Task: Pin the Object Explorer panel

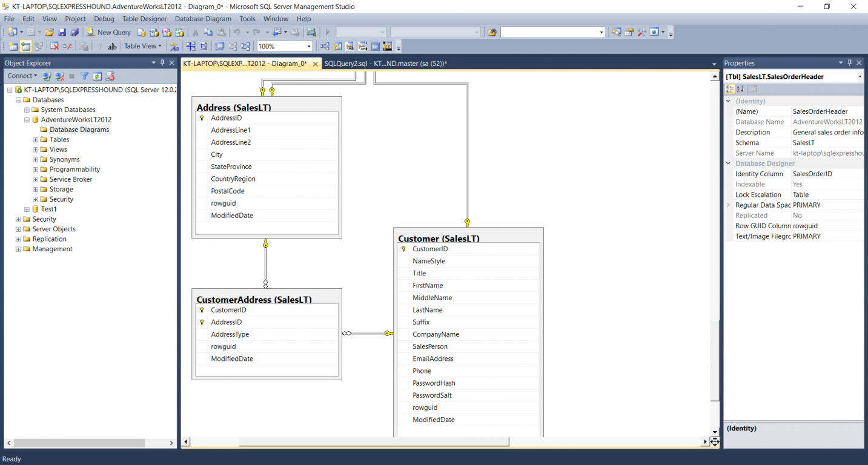Action: (x=162, y=63)
